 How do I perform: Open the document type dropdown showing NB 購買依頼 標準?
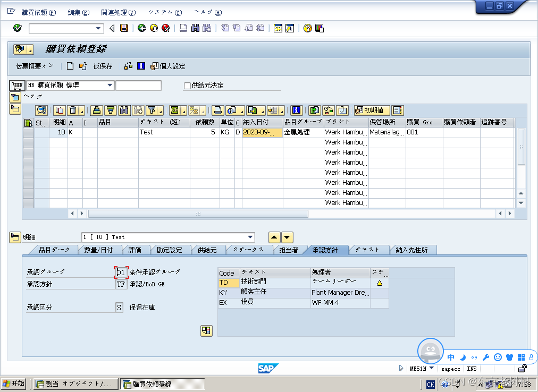[110, 85]
